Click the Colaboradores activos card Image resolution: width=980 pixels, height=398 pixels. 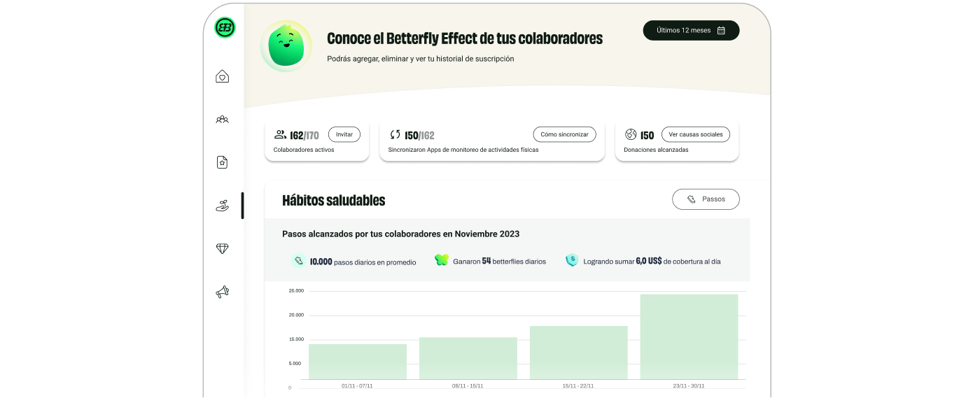coord(316,143)
